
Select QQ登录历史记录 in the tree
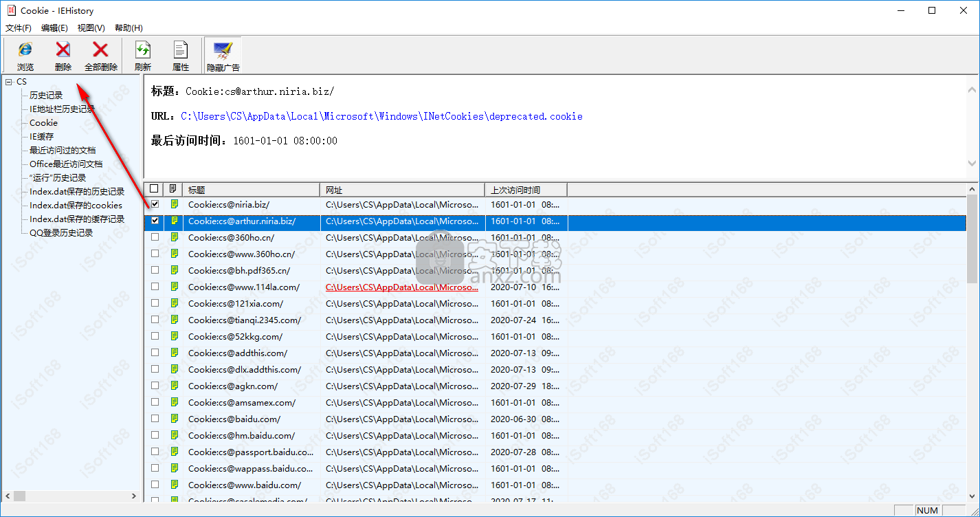[61, 232]
